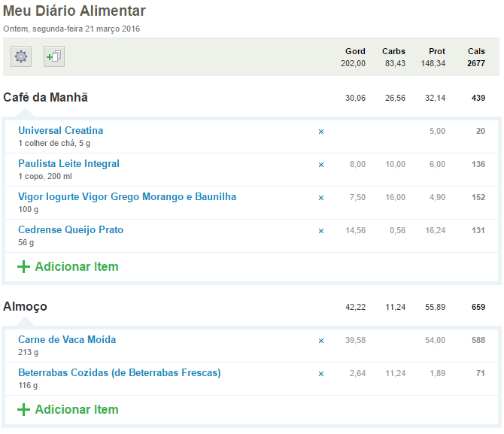Click Adicionar Item text in Café da Manhã
This screenshot has width=504, height=434.
pos(77,266)
